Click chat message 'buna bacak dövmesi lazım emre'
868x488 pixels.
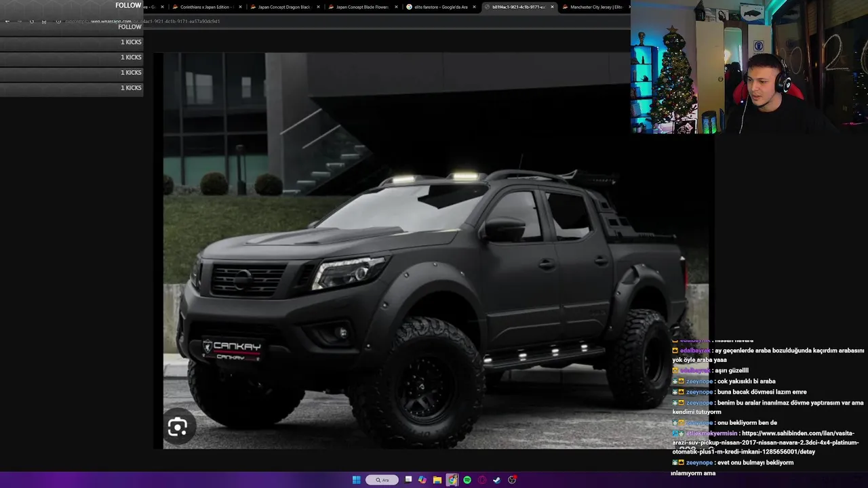pos(762,392)
